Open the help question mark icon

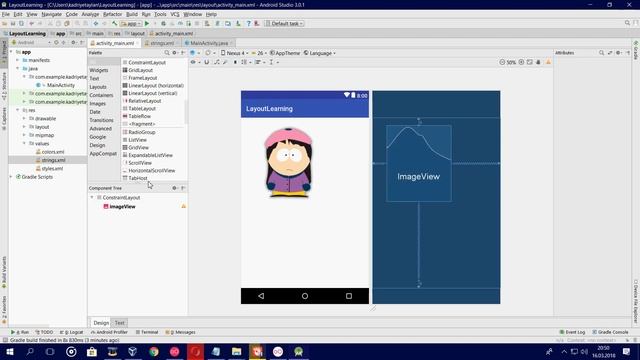point(248,24)
